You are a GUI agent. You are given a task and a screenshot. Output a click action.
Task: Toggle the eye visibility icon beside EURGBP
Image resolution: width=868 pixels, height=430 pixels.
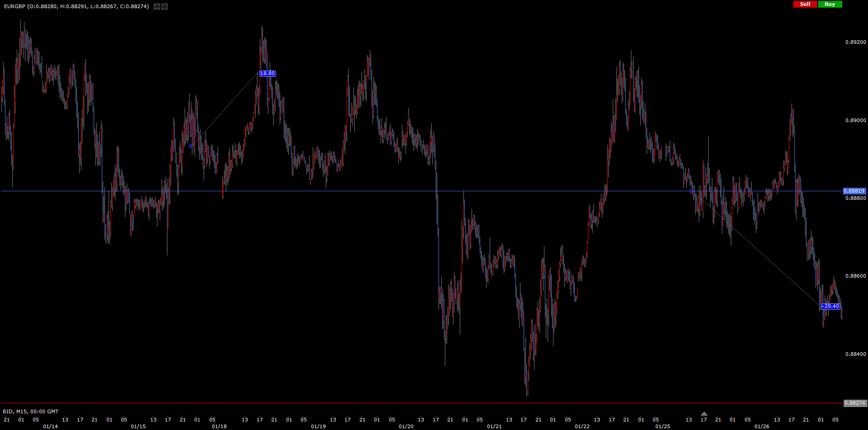157,6
